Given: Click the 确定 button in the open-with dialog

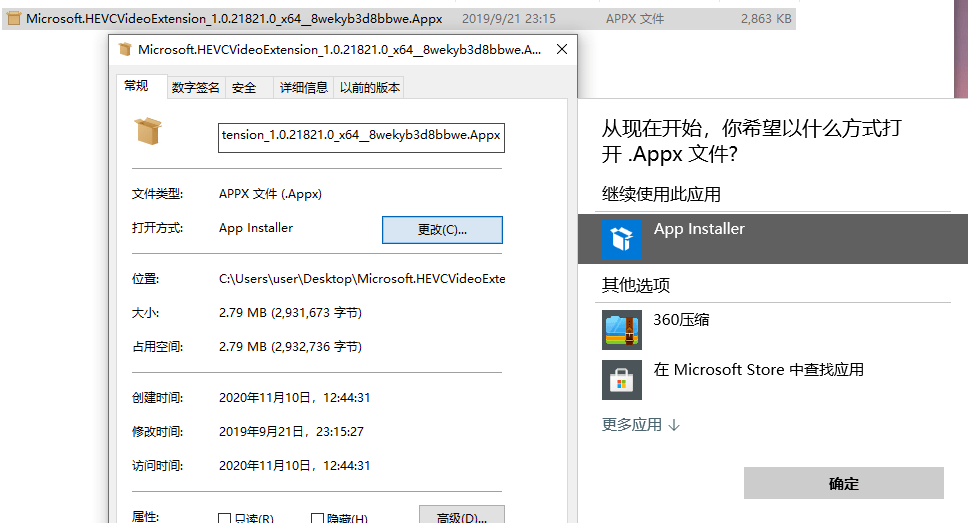Looking at the screenshot, I should [844, 483].
